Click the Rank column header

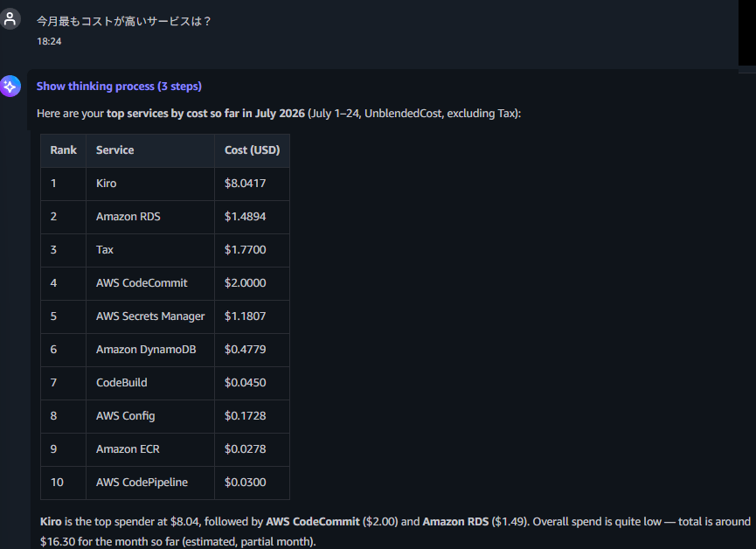coord(63,150)
